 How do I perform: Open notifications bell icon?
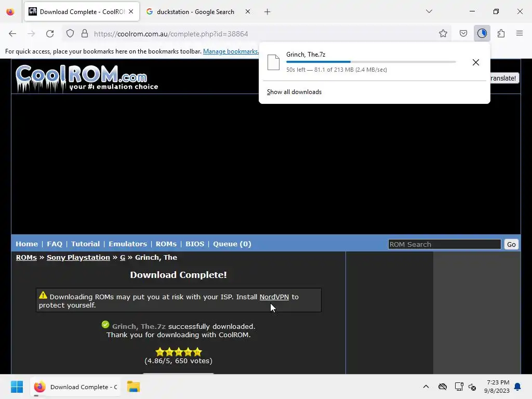[517, 387]
